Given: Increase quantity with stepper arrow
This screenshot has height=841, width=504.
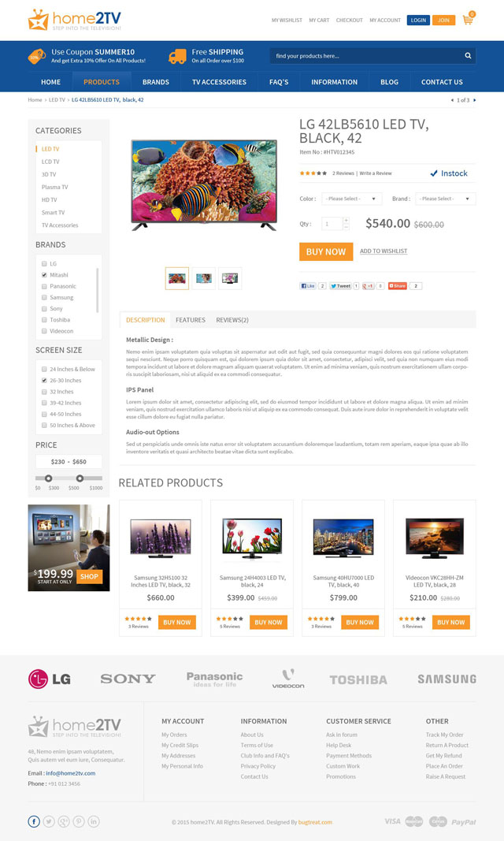Looking at the screenshot, I should [346, 221].
